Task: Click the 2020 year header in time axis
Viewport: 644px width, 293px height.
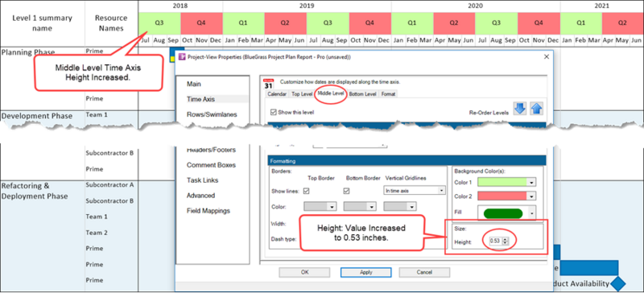Action: point(476,6)
